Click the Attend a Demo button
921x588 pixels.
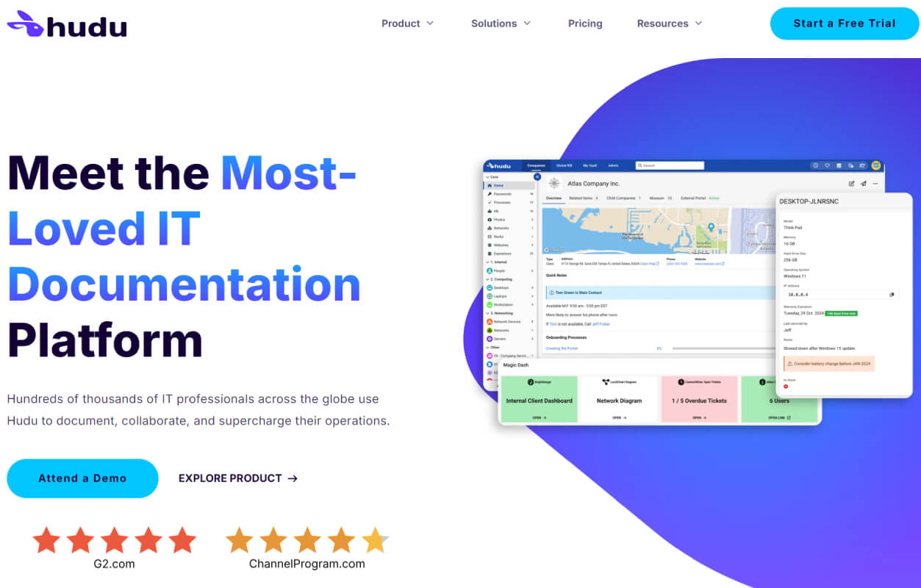tap(82, 478)
